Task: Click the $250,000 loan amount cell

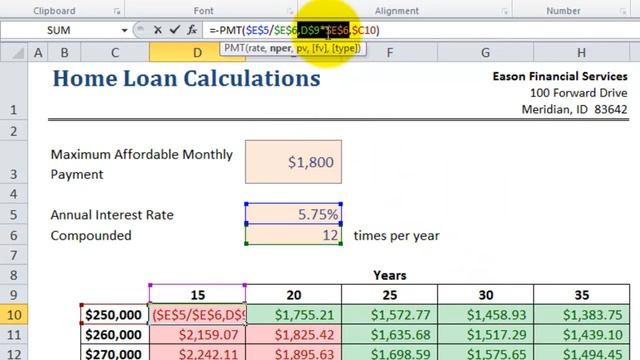Action: pyautogui.click(x=115, y=315)
